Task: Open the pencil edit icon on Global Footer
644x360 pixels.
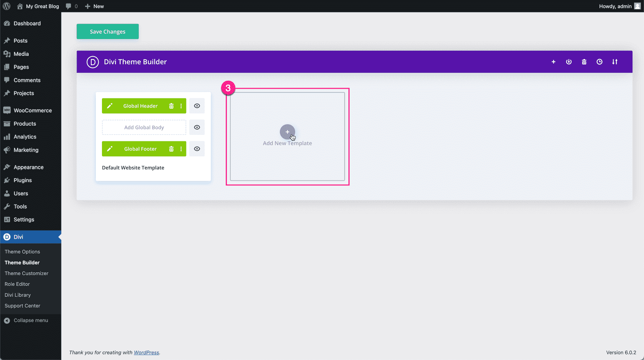Action: tap(110, 149)
